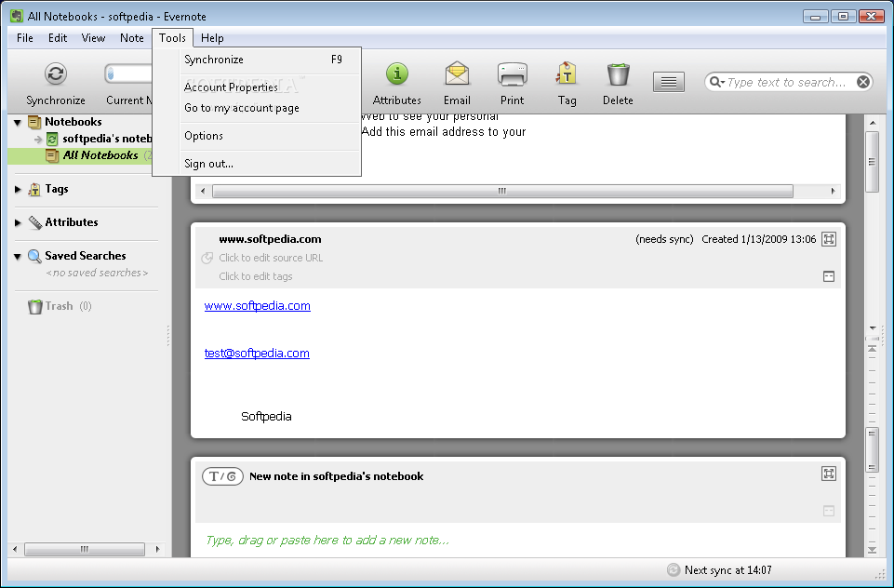This screenshot has height=588, width=894.
Task: Select All Notebooks in sidebar
Action: click(100, 155)
